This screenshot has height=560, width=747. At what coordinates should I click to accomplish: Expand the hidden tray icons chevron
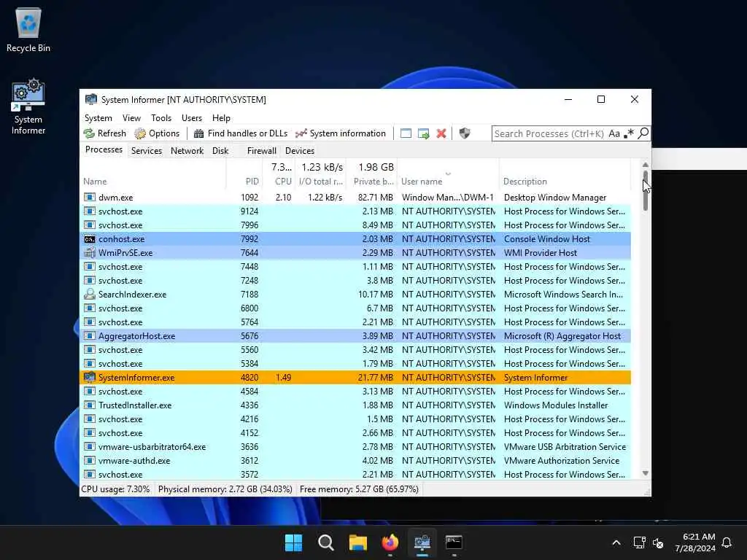point(616,542)
